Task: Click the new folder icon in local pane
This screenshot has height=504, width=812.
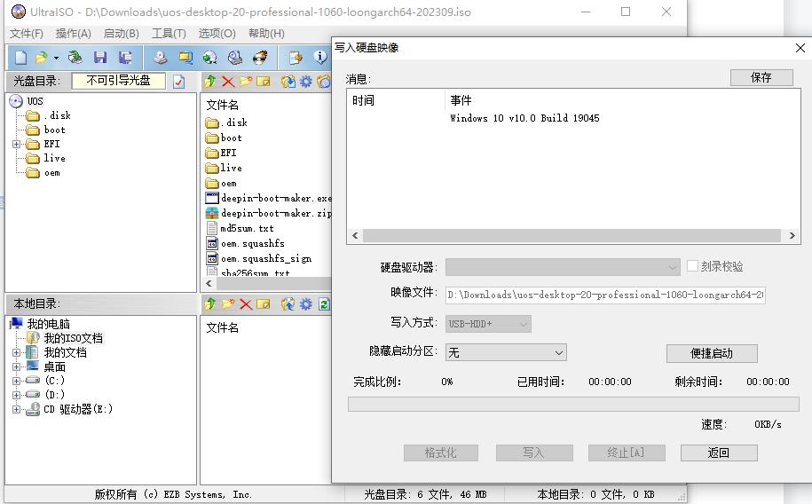Action: coord(228,304)
